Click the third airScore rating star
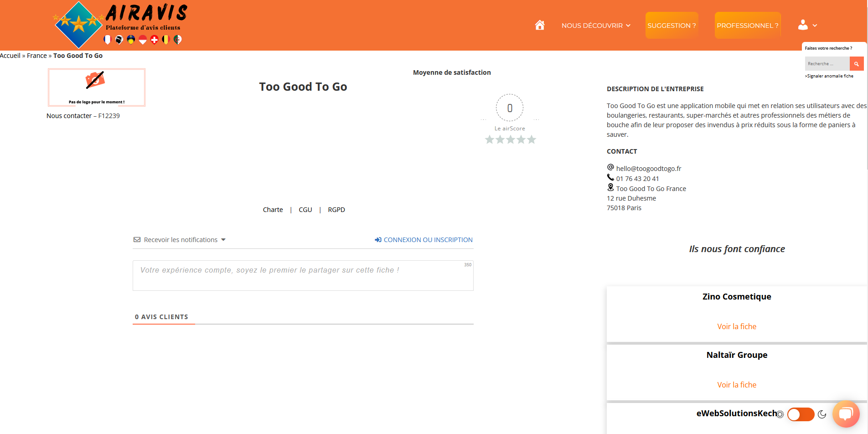The height and width of the screenshot is (434, 868). [x=511, y=139]
